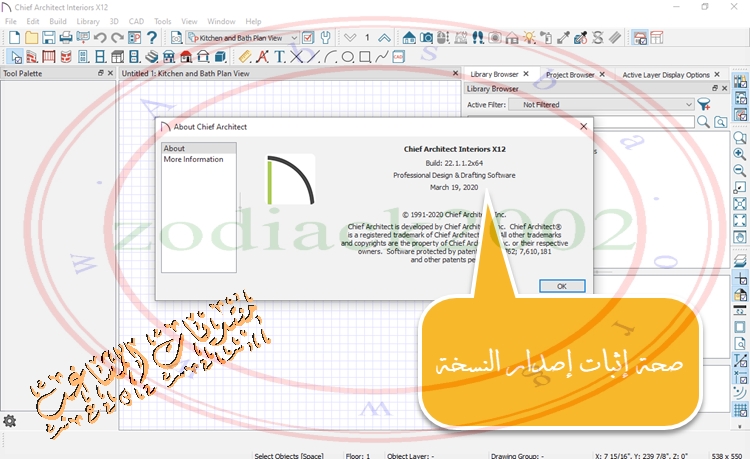Open the CAD menu

pyautogui.click(x=136, y=22)
